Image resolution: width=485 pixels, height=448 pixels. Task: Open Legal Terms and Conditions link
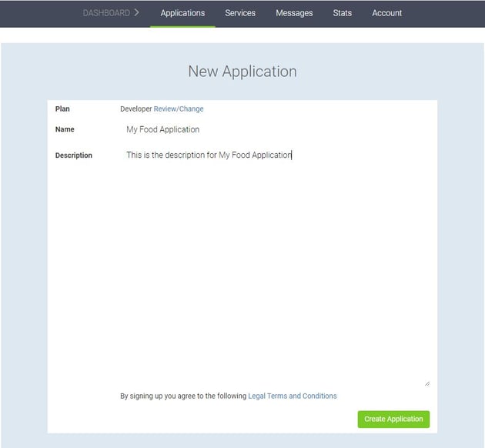293,396
